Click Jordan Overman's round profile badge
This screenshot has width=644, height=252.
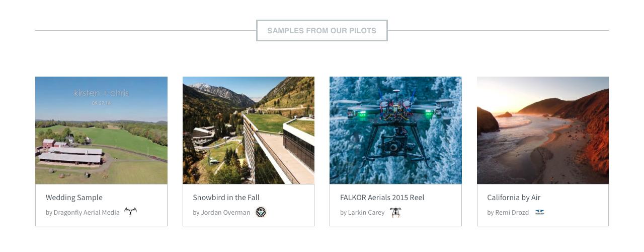click(x=261, y=212)
